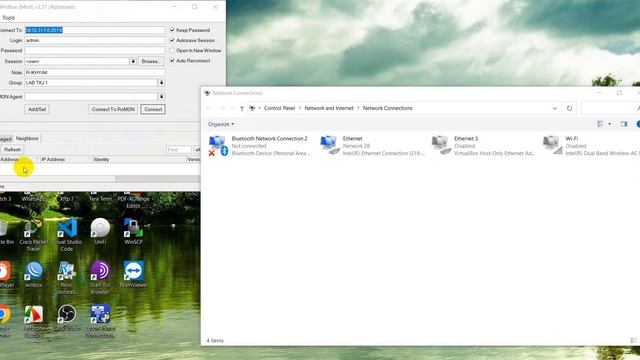The width and height of the screenshot is (640, 360).
Task: Click the Note input field
Action: 95,72
